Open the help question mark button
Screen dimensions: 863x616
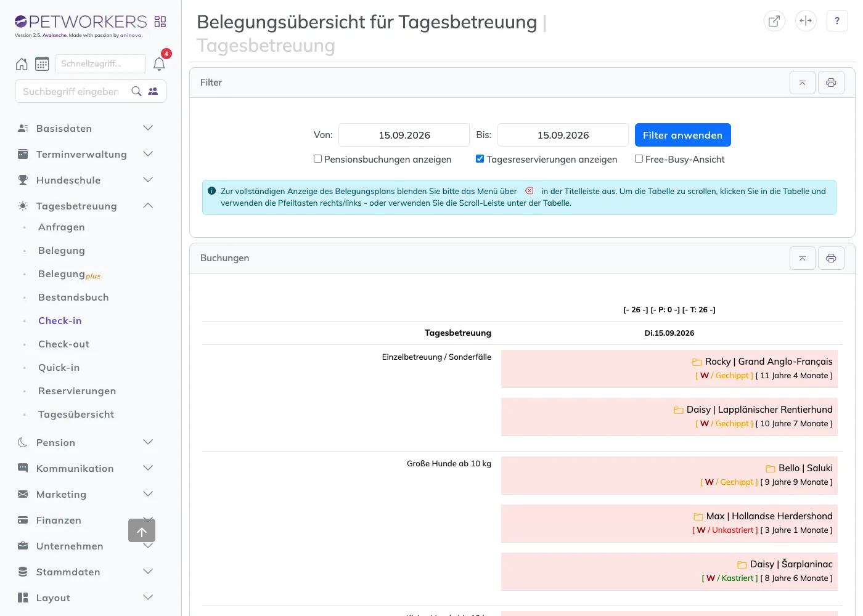click(837, 21)
